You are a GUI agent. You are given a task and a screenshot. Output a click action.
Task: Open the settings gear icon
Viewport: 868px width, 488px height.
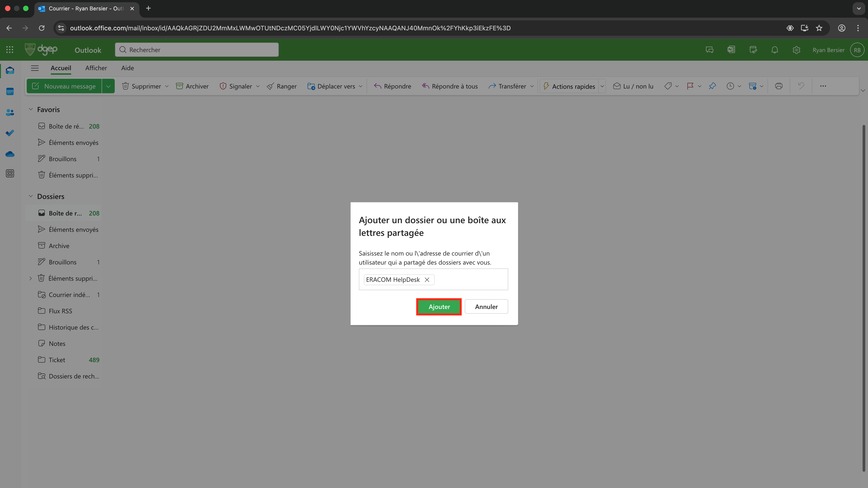[x=796, y=50]
